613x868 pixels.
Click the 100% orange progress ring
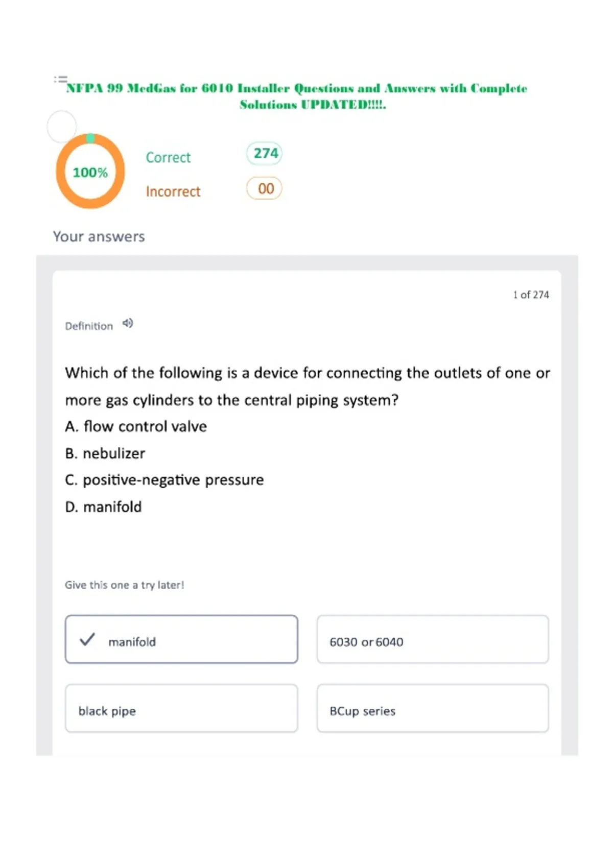coord(90,172)
